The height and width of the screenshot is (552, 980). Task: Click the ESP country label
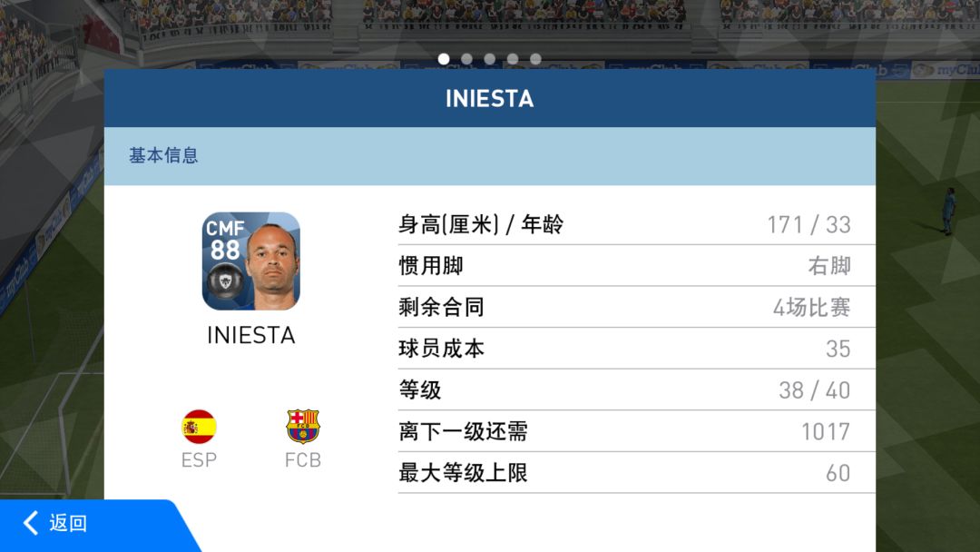coord(199,460)
